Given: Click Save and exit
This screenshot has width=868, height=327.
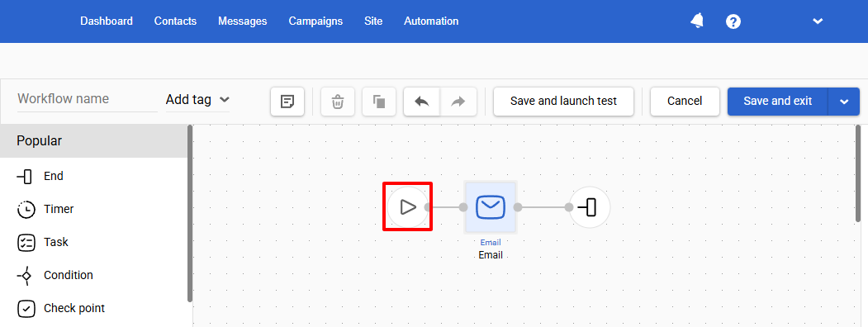Looking at the screenshot, I should click(778, 102).
